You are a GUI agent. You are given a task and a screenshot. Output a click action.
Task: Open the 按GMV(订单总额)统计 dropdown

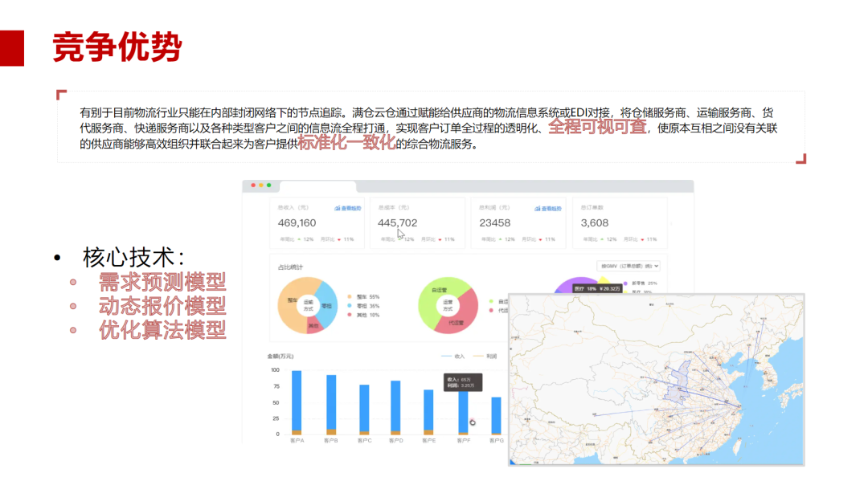coord(628,266)
